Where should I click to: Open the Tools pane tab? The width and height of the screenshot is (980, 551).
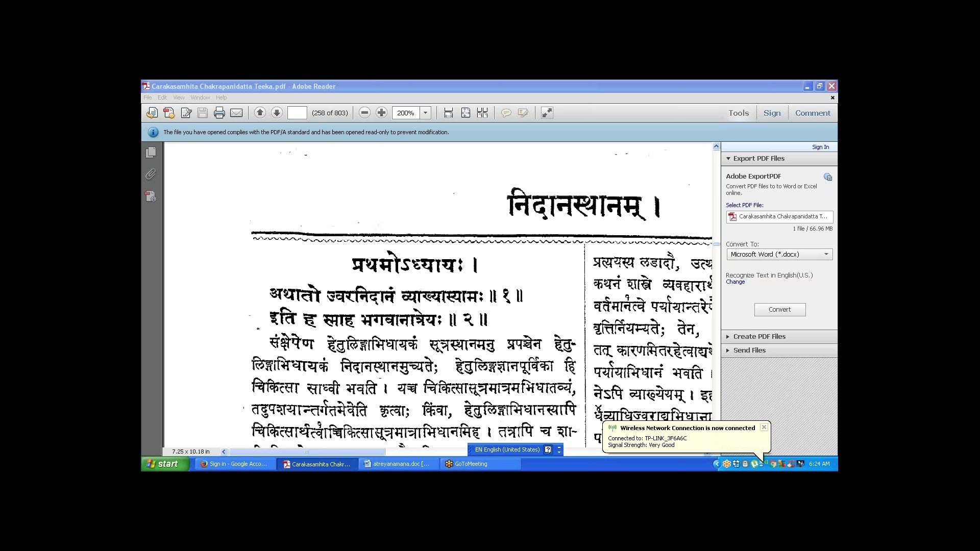pyautogui.click(x=738, y=113)
